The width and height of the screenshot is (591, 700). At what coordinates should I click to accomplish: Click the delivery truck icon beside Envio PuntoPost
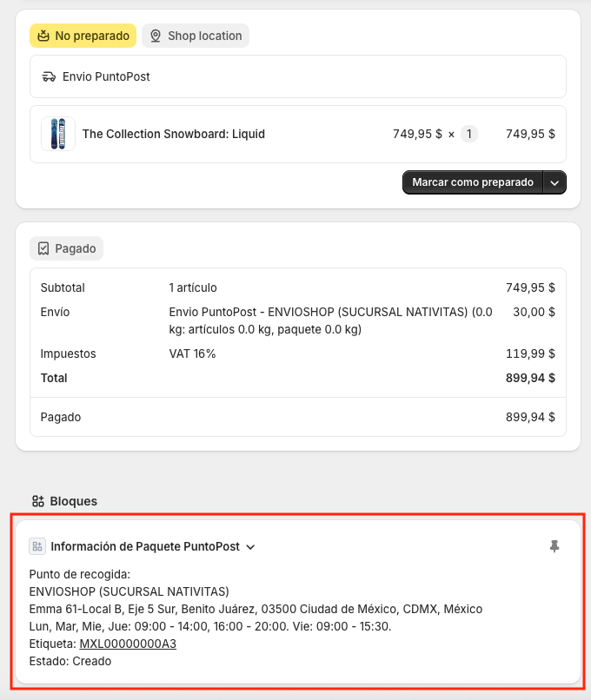(x=48, y=76)
